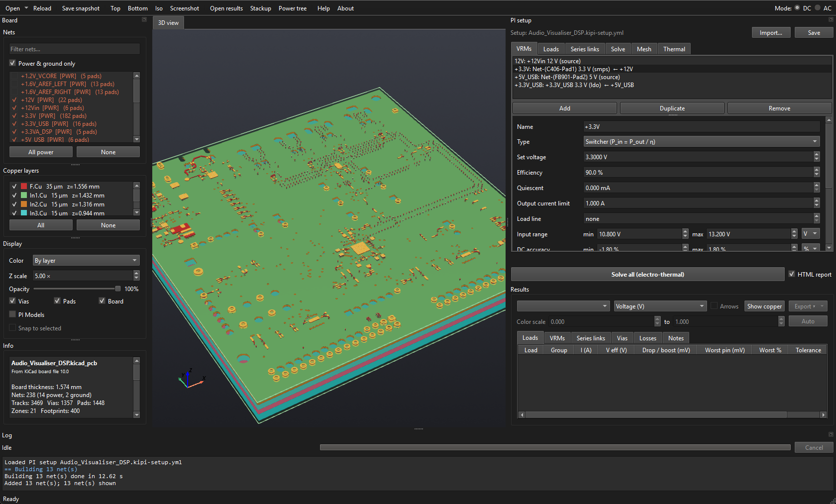Toggle Power & ground only checkbox
Screen dimensions: 836x504
(12, 63)
